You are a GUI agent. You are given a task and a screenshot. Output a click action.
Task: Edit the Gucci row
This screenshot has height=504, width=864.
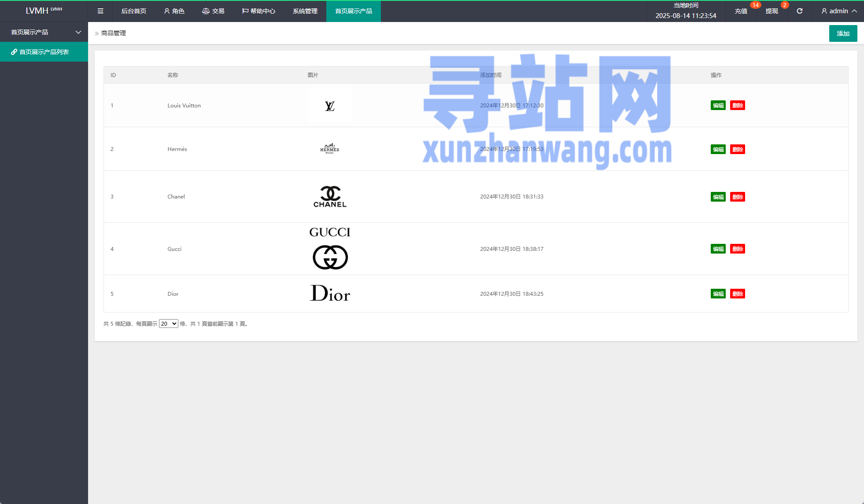tap(718, 249)
